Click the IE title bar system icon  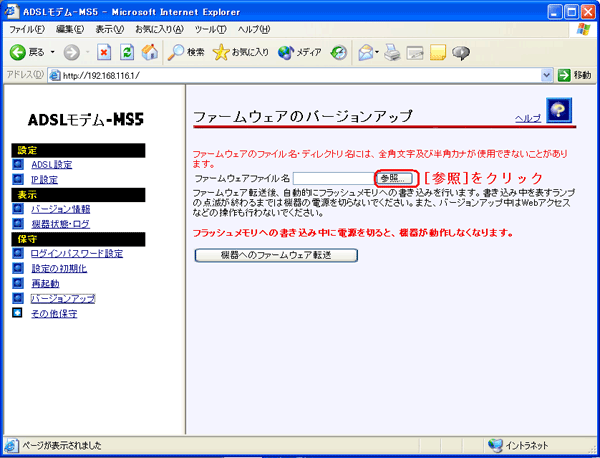[11, 11]
